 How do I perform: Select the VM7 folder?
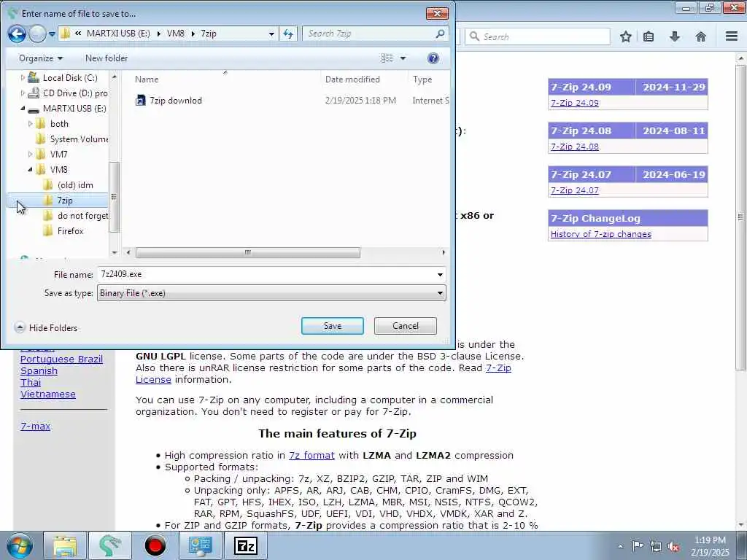(x=58, y=155)
